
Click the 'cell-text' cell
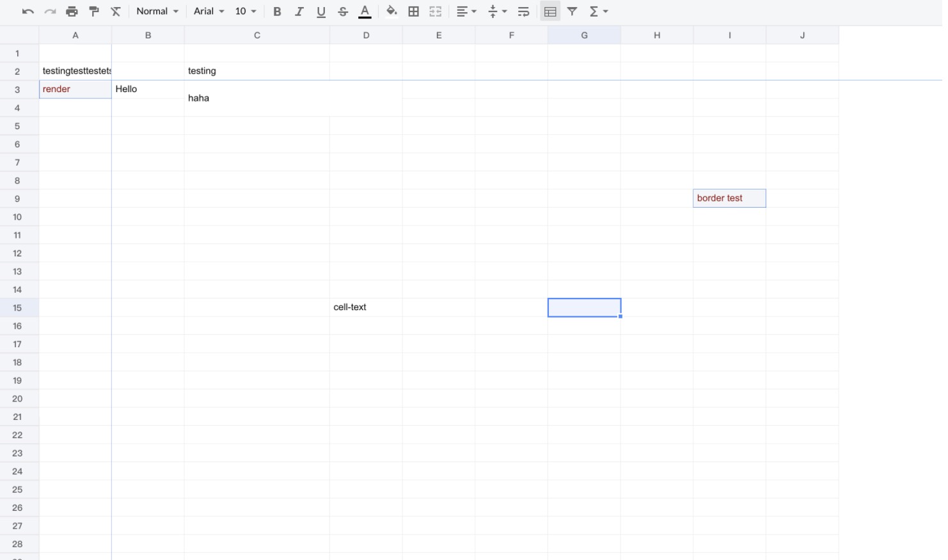(366, 307)
